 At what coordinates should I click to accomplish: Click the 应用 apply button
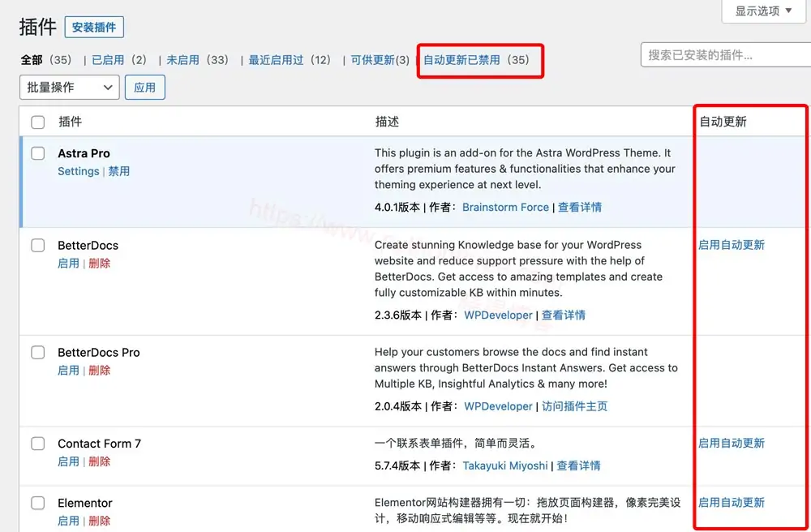[144, 87]
